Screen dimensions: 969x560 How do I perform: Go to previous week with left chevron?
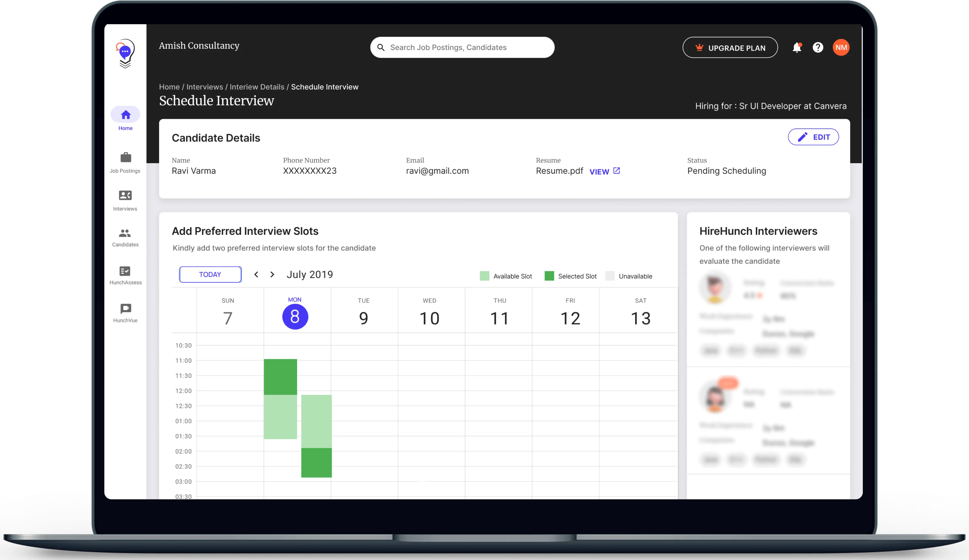coord(256,274)
